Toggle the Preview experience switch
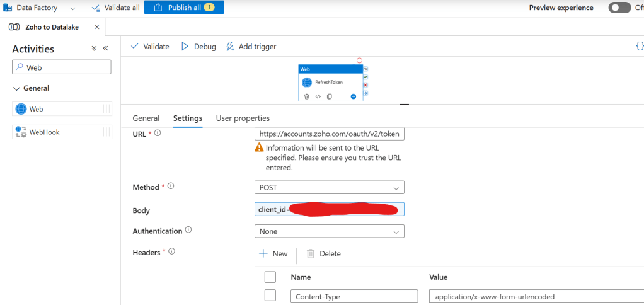The height and width of the screenshot is (305, 644). click(619, 8)
